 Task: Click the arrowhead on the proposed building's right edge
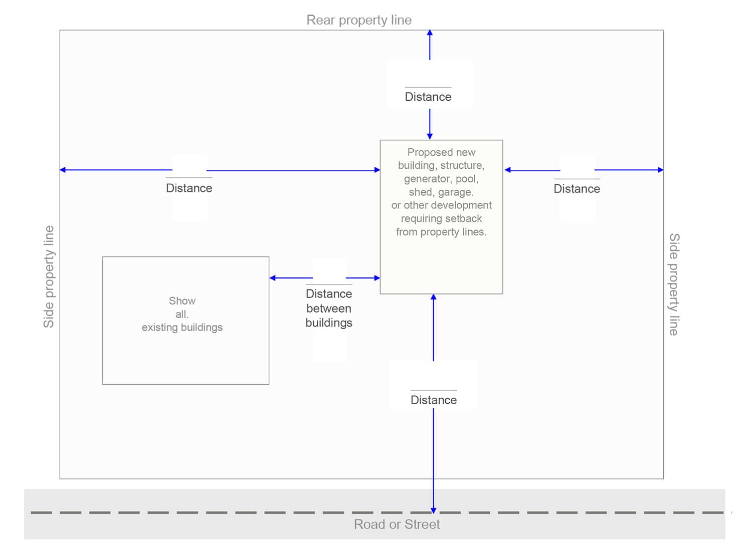click(508, 170)
